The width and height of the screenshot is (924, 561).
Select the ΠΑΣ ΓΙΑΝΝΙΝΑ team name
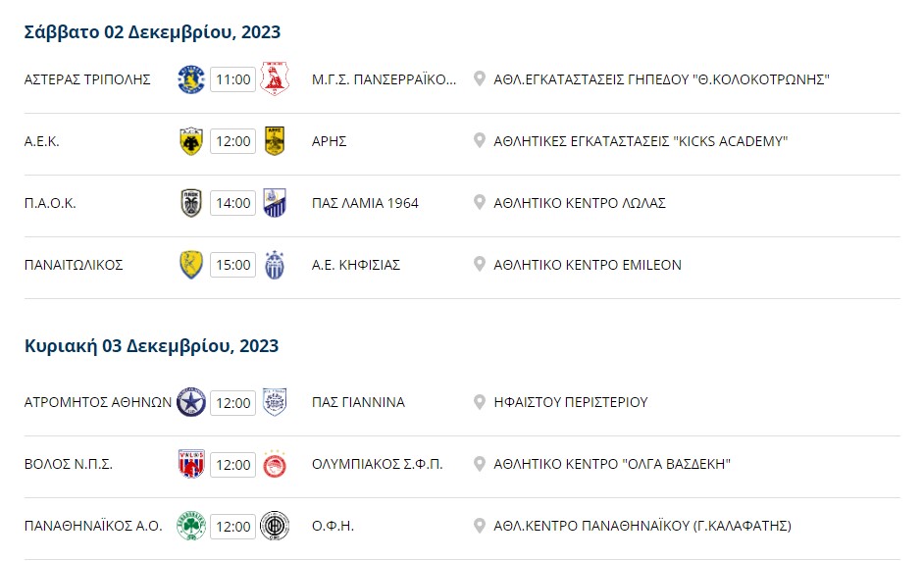(358, 402)
